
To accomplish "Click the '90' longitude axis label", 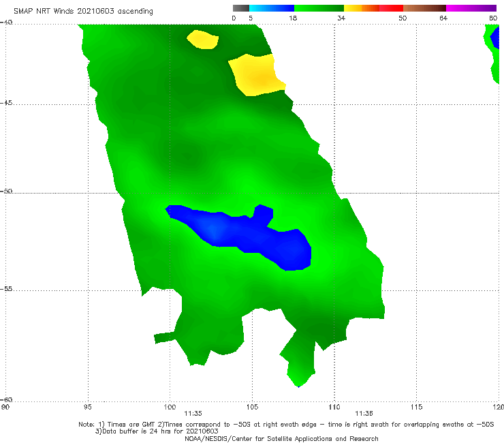I will 5,407.
